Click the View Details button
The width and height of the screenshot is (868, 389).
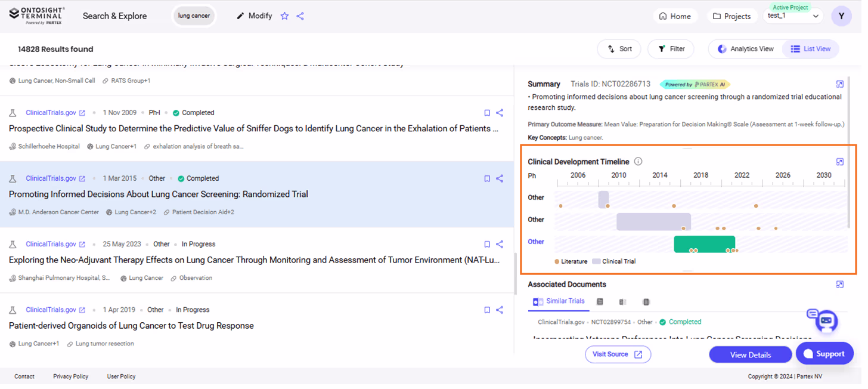750,354
